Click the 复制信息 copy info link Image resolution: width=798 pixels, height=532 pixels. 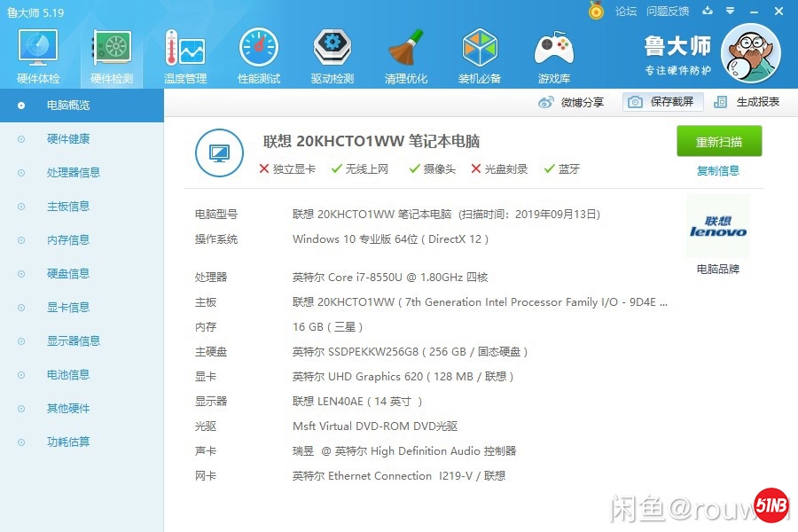[x=718, y=170]
